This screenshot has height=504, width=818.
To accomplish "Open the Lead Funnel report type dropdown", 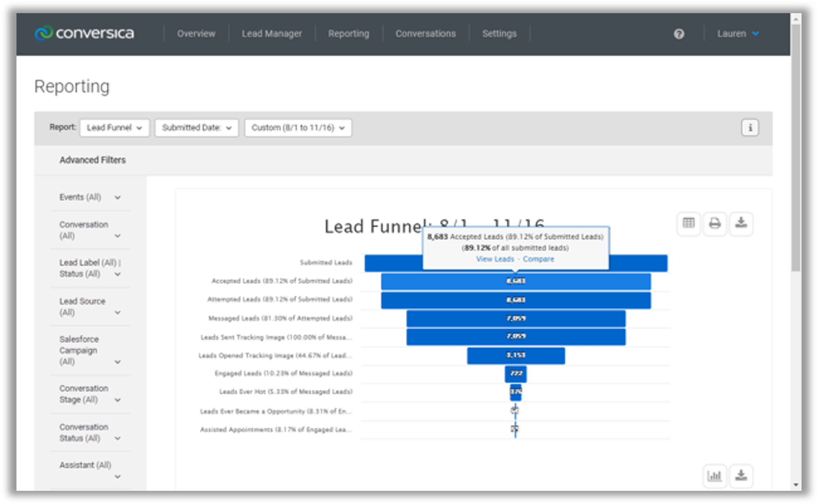I will (114, 128).
